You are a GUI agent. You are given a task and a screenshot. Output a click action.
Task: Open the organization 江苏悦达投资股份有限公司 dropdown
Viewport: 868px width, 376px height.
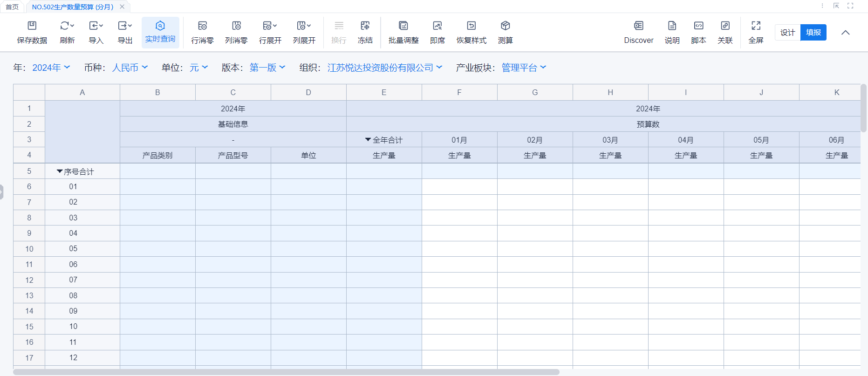[385, 68]
